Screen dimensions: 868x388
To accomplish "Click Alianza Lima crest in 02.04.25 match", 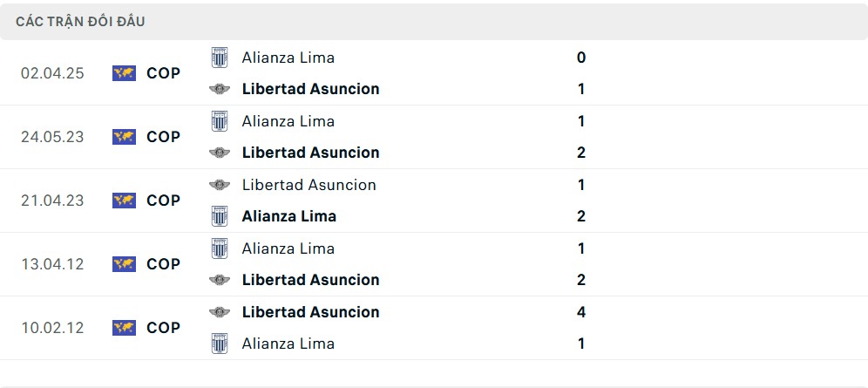I will pos(220,58).
